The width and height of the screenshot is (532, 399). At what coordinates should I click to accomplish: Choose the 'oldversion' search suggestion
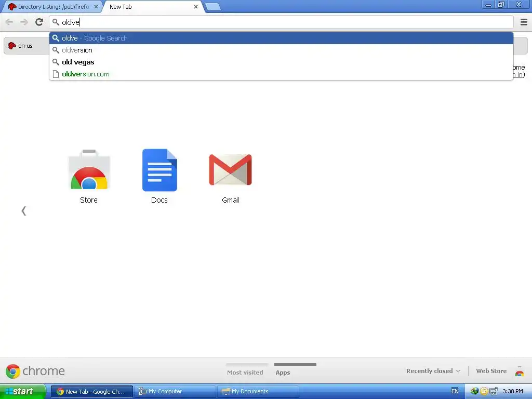[x=281, y=50]
